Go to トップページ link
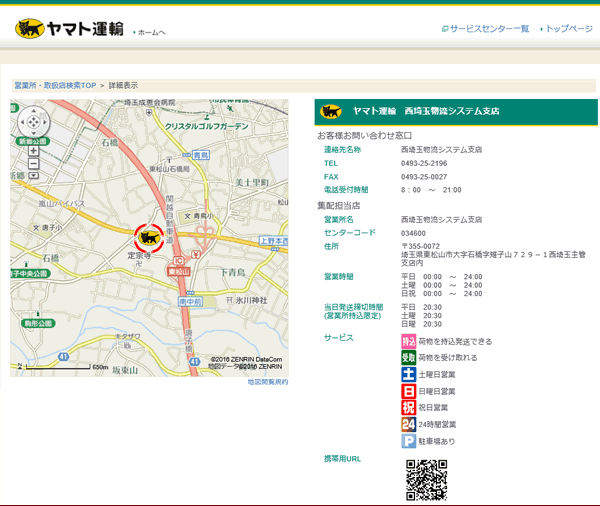 pyautogui.click(x=569, y=29)
